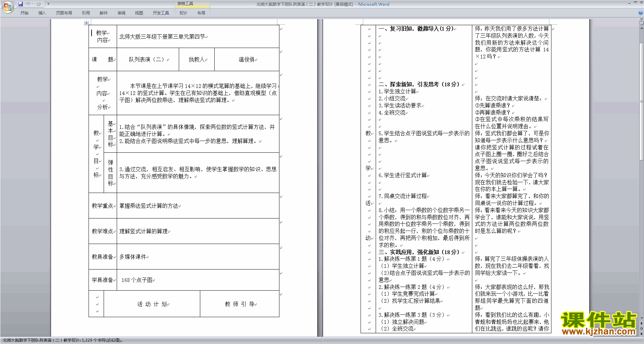Switch to the 开始 ribbon tab
Screen dimensions: 644x344
click(24, 13)
